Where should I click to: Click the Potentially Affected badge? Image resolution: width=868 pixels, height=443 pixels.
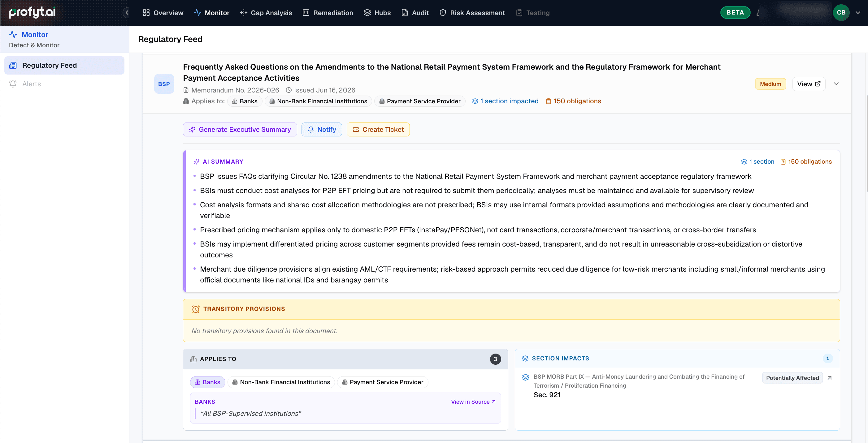[792, 378]
